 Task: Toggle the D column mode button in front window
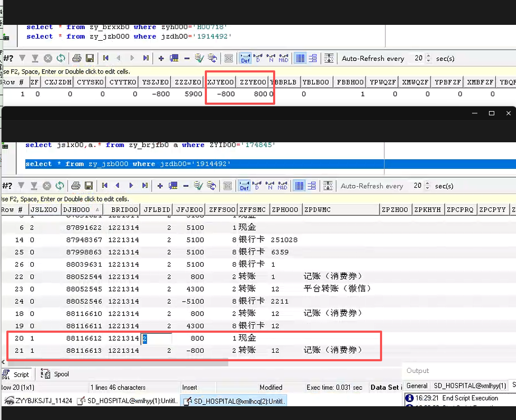click(x=257, y=186)
